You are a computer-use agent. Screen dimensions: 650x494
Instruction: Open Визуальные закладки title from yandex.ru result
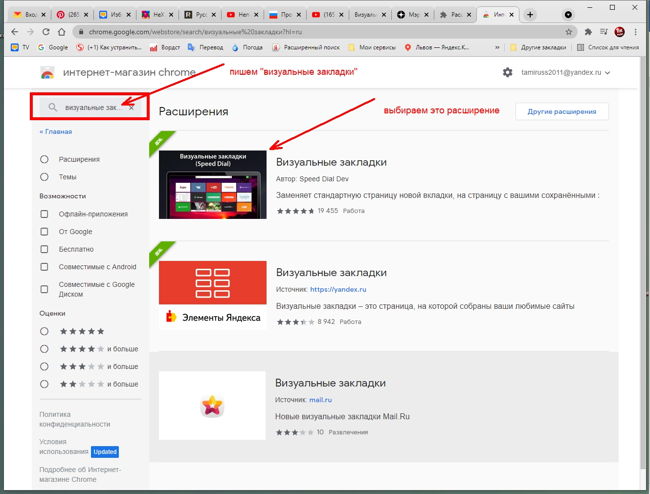point(331,273)
